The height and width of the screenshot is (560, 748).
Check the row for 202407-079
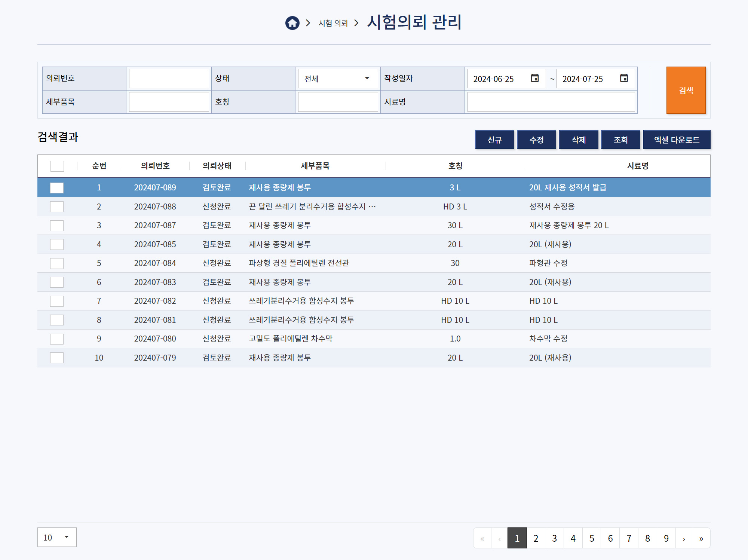[57, 358]
